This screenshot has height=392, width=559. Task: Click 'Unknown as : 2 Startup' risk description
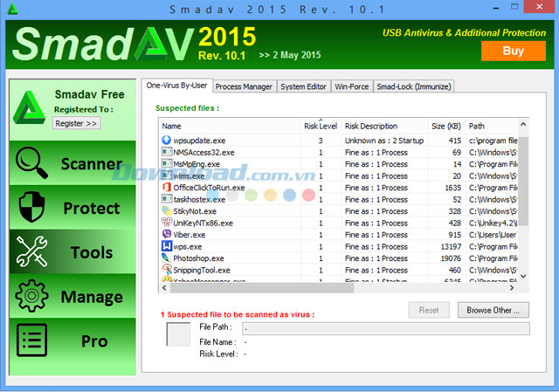384,141
